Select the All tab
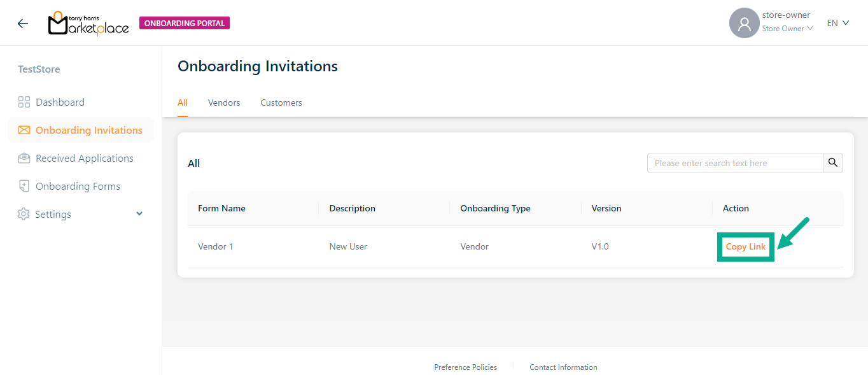The image size is (868, 375). 183,103
